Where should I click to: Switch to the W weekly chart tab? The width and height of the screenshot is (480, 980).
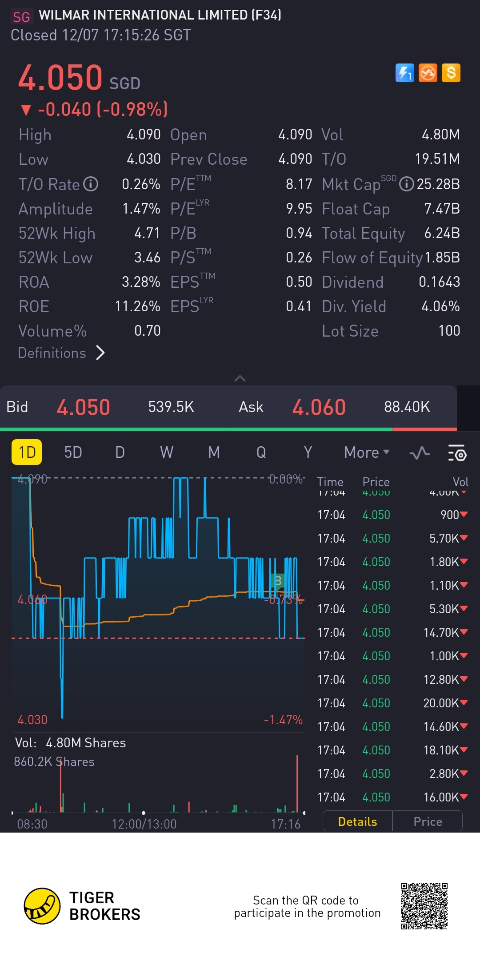tap(167, 452)
